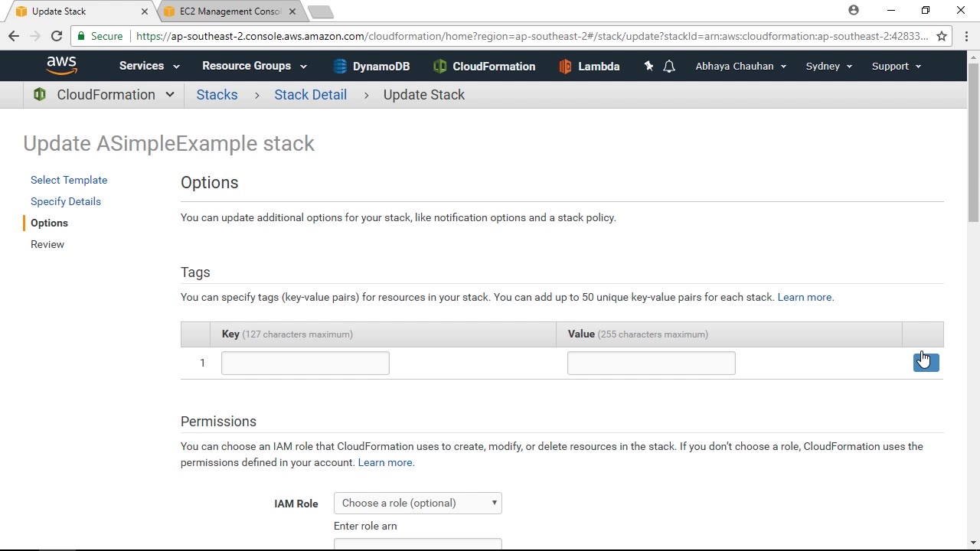Open the notifications bell
Image resolution: width=980 pixels, height=551 pixels.
pos(669,67)
